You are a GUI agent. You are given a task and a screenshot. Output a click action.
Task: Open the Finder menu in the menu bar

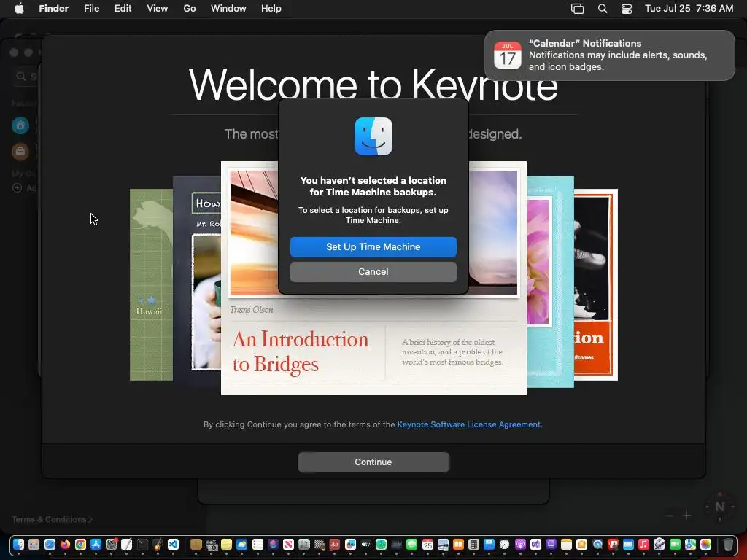point(54,9)
